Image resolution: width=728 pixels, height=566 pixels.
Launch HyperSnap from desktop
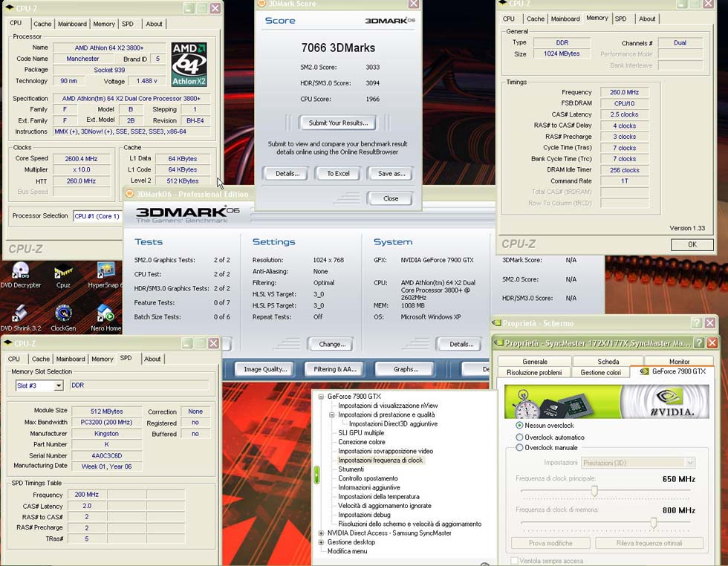click(x=105, y=275)
